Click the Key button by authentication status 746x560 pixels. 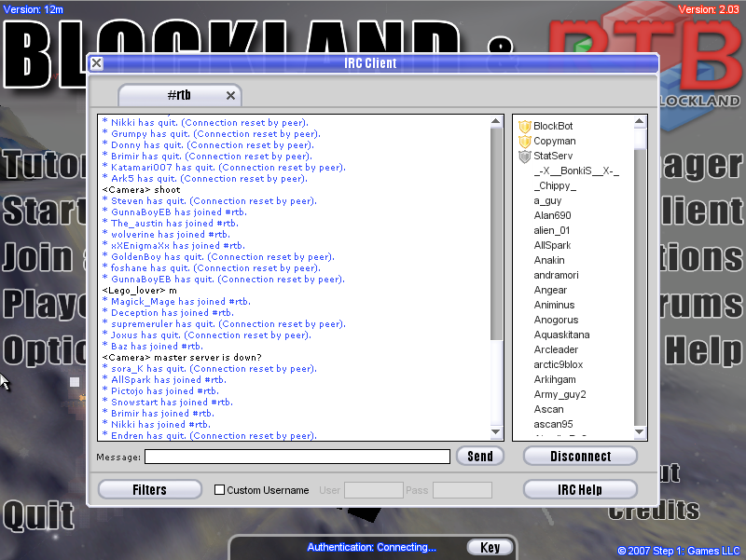point(490,547)
